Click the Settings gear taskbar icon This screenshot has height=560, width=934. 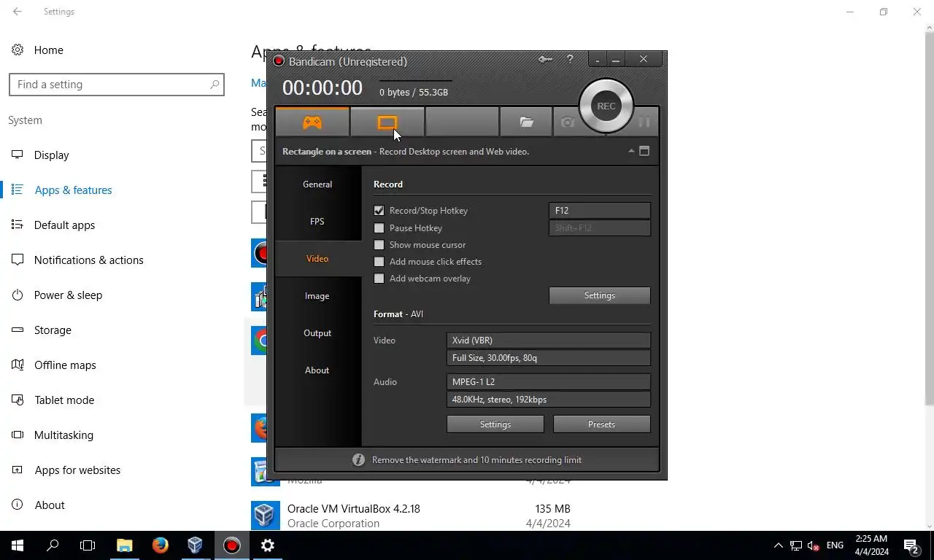pyautogui.click(x=268, y=545)
